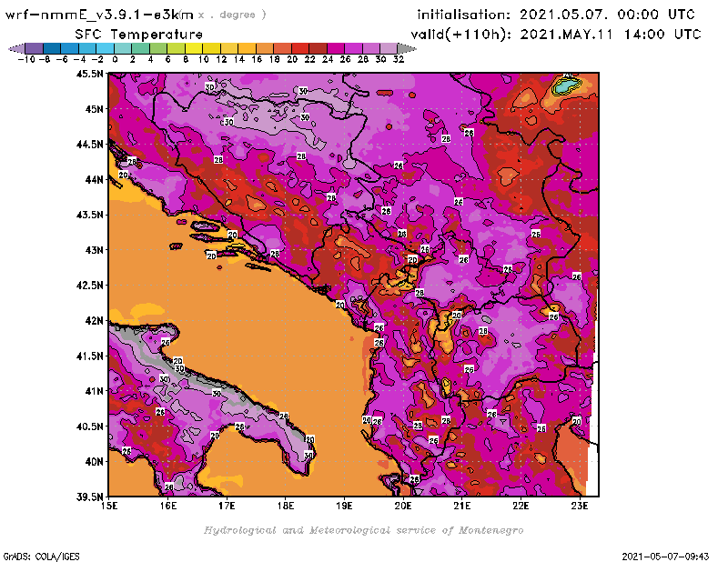Screen dimensions: 728x562
Task: Click the legend scale value '32'
Action: pos(399,59)
